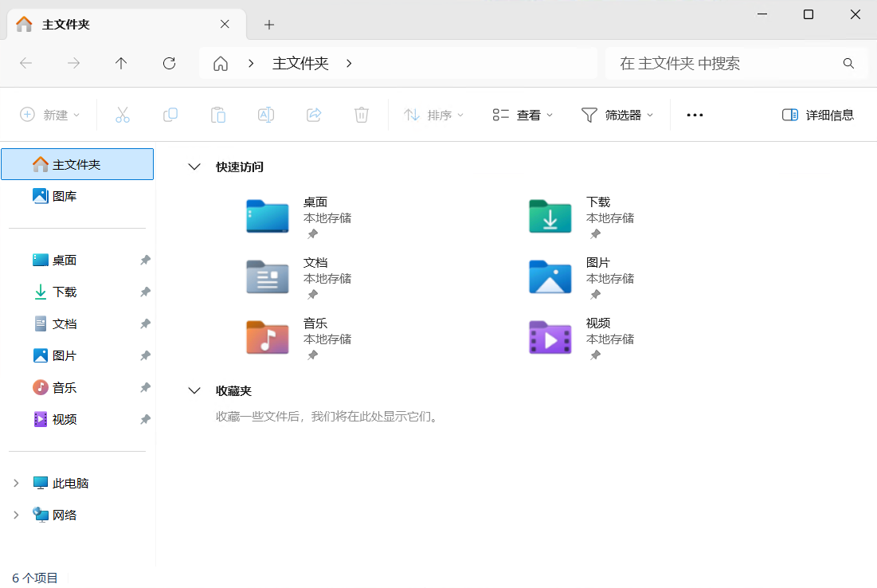Click the magnifier icon in the search box
The image size is (877, 588).
tap(848, 63)
